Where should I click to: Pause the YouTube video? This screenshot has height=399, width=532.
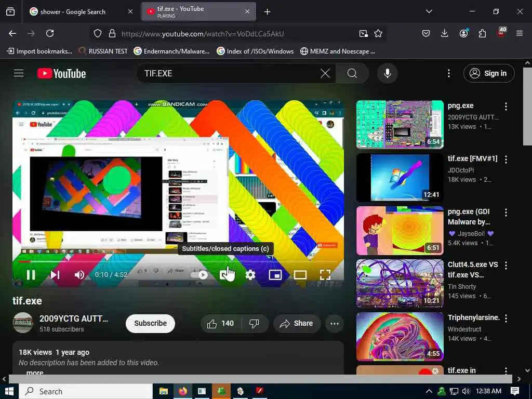point(31,275)
